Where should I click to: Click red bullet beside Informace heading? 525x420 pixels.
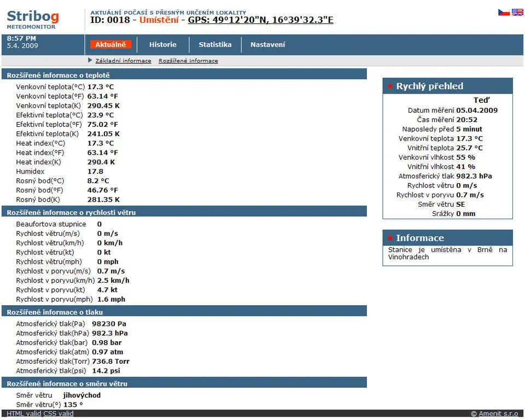coord(390,238)
